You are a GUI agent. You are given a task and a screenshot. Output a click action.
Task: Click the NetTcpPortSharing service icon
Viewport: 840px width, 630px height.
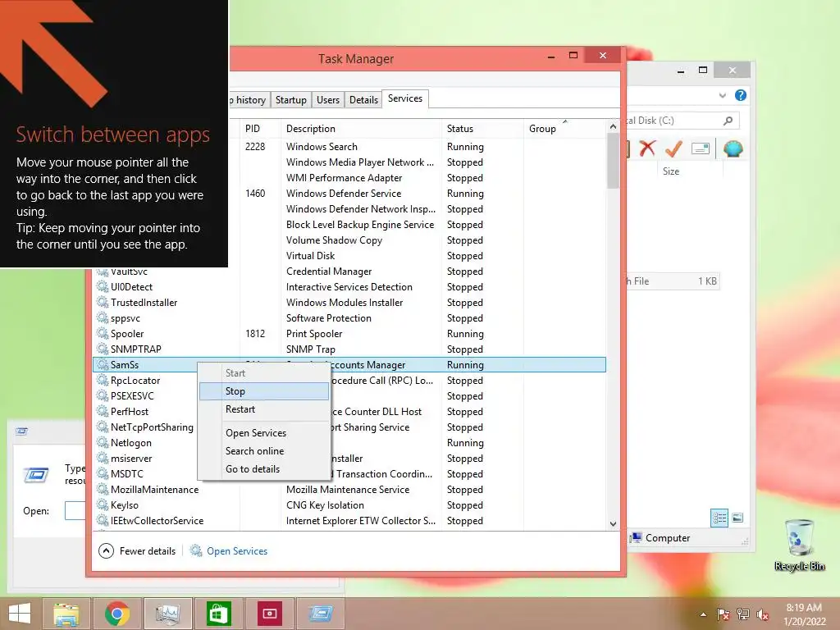(103, 427)
